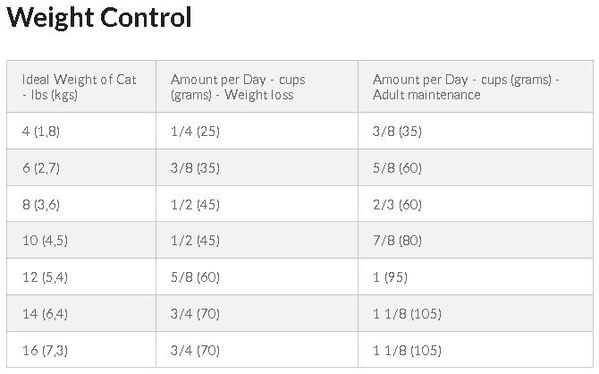Click the Weight Control heading
599x374 pixels.
99,18
